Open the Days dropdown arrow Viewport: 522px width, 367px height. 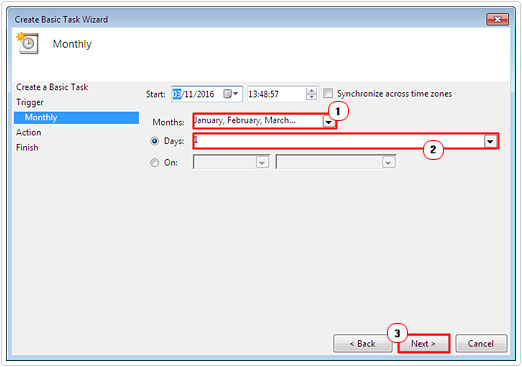coord(490,142)
